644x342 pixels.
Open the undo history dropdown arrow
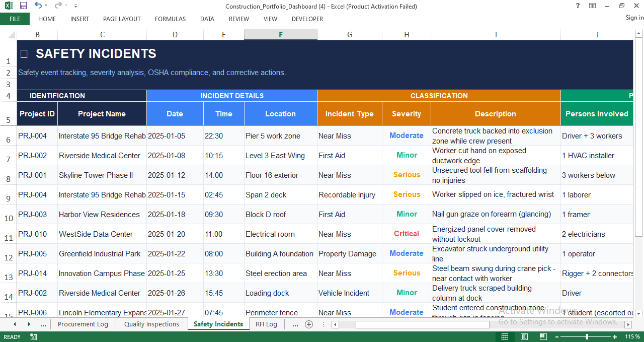(x=46, y=6)
